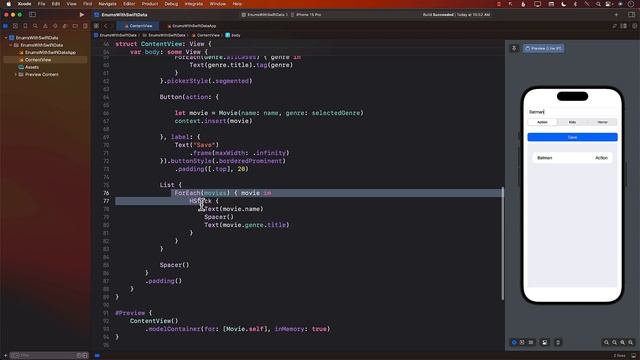Open the Report navigator icon
640x360 pixels.
[x=85, y=26]
